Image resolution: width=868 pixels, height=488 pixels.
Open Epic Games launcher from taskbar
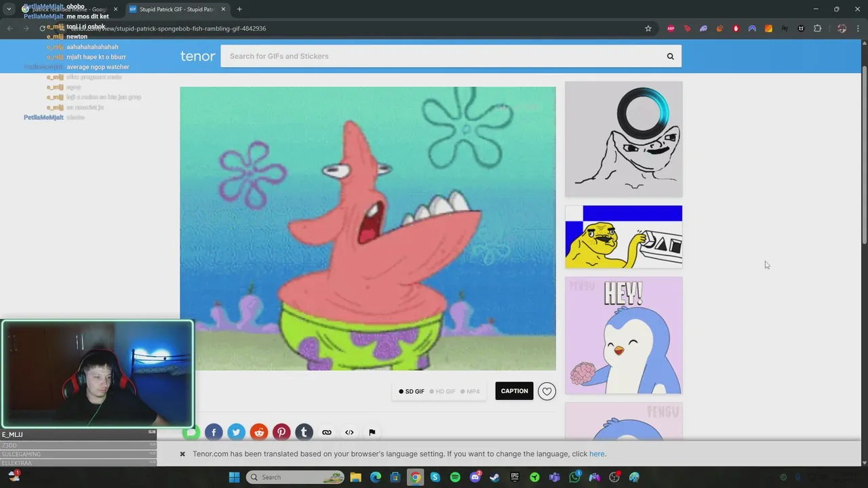coord(515,477)
